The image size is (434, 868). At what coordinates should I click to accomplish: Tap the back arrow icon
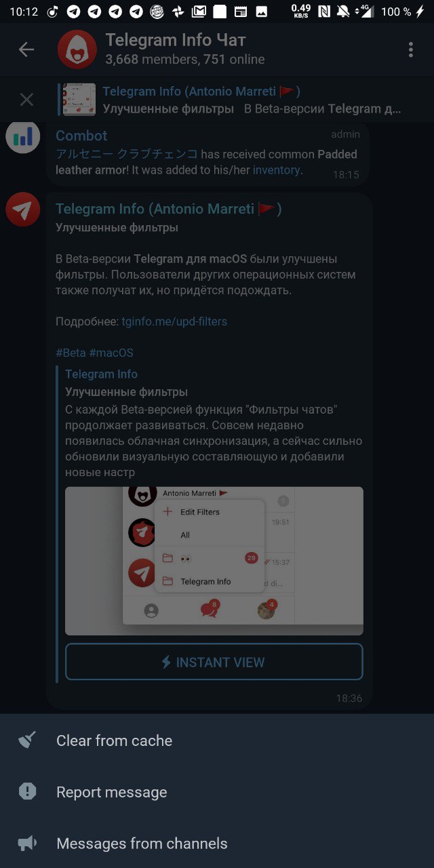26,50
